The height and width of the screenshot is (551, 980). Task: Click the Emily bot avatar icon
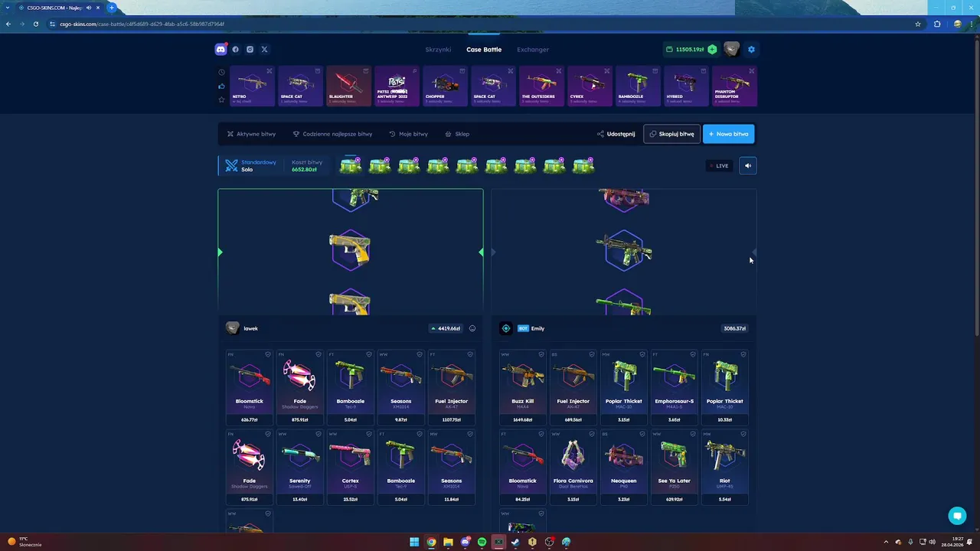(x=506, y=328)
